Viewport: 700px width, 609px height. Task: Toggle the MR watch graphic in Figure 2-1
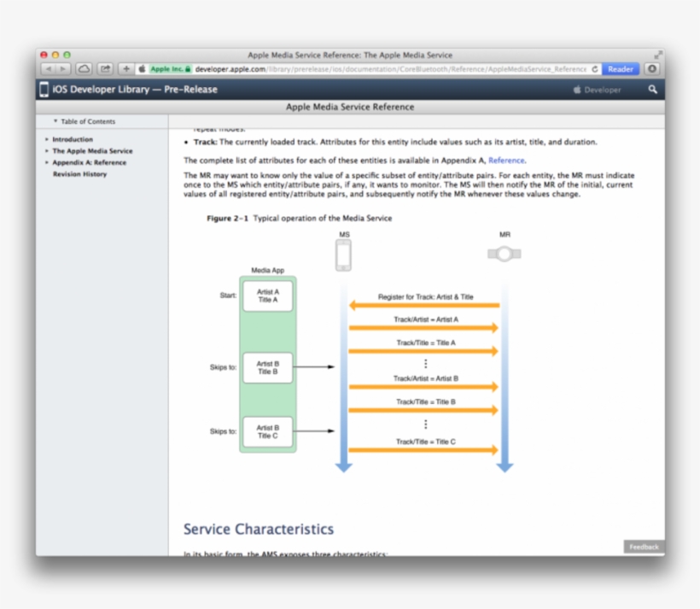click(504, 253)
